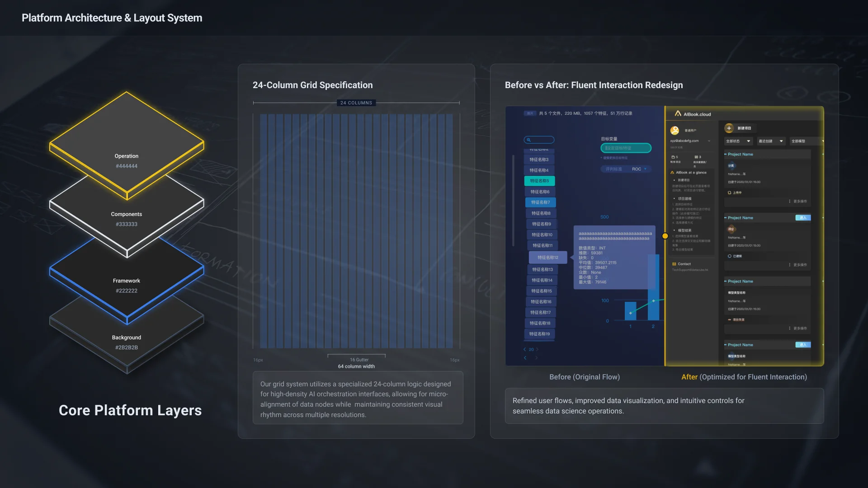Screen dimensions: 868x488
Task: Click the 上传中 upload status icon
Action: [729, 193]
